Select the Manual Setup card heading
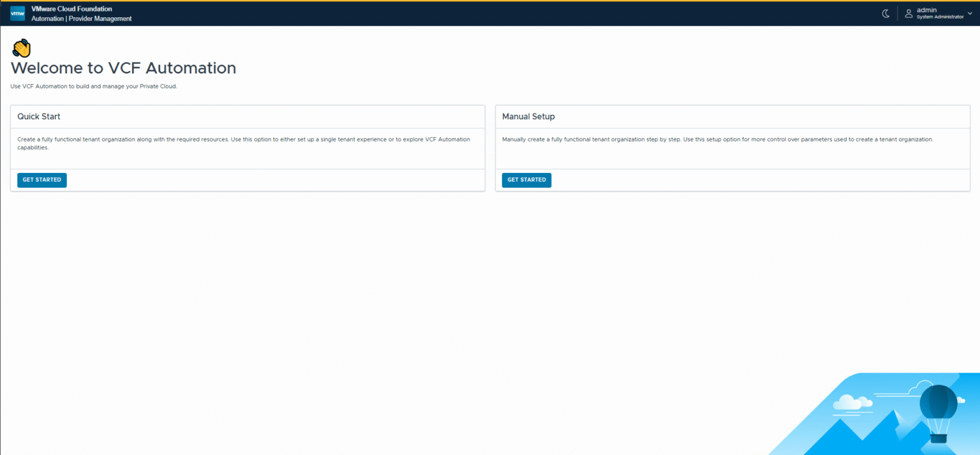The width and height of the screenshot is (980, 455). 528,117
